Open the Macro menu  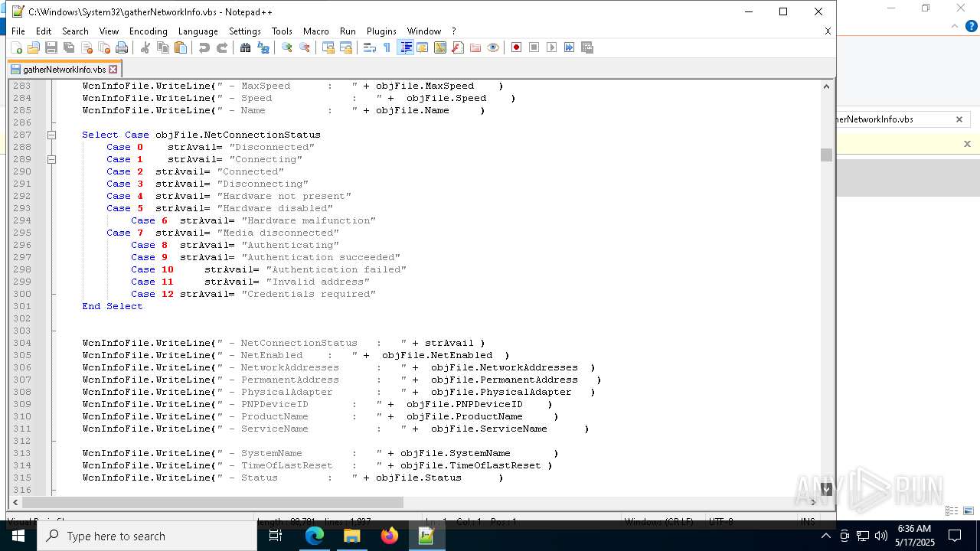coord(316,31)
